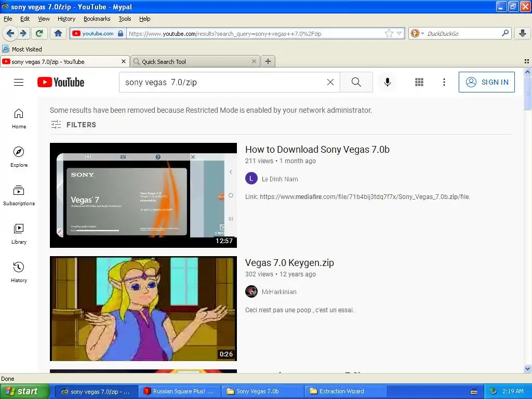Open the cartoon elf thumbnail video

click(143, 309)
